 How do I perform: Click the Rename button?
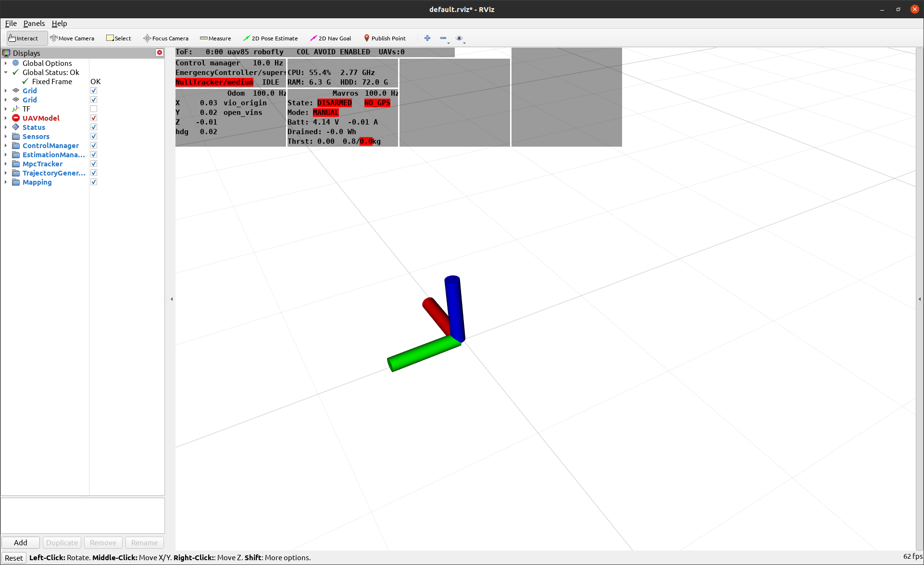[144, 542]
